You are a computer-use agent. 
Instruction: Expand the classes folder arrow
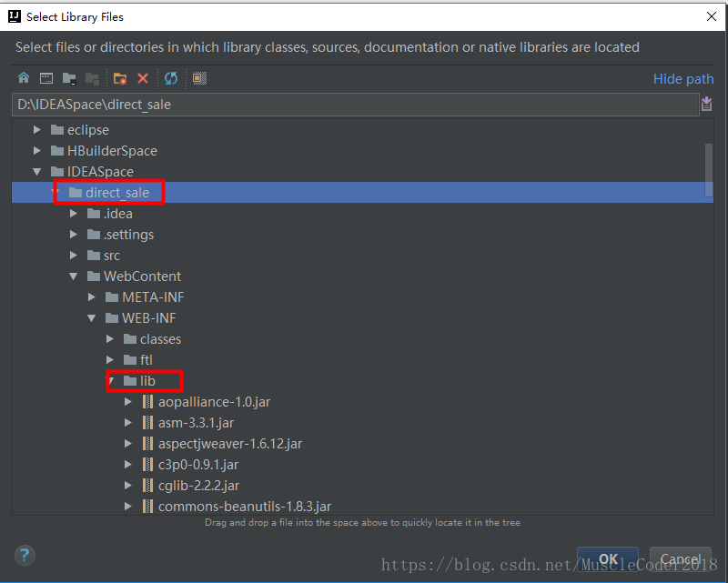pyautogui.click(x=110, y=339)
